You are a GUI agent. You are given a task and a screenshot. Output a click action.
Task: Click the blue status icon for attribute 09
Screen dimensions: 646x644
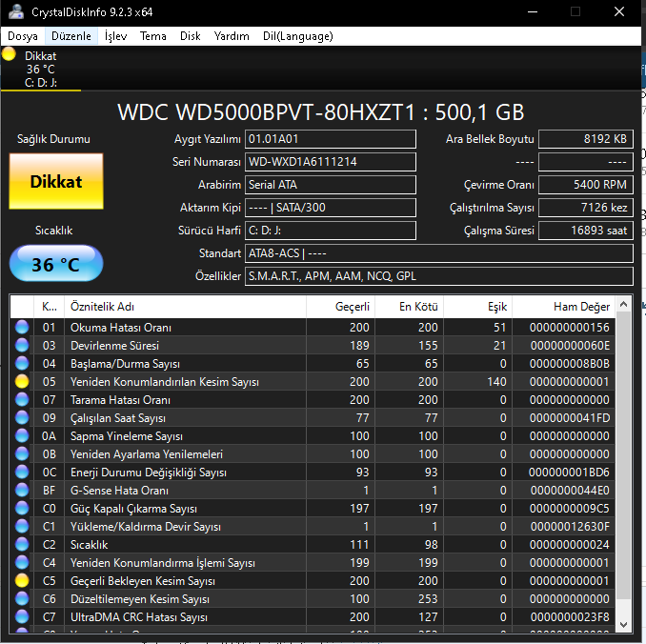22,418
